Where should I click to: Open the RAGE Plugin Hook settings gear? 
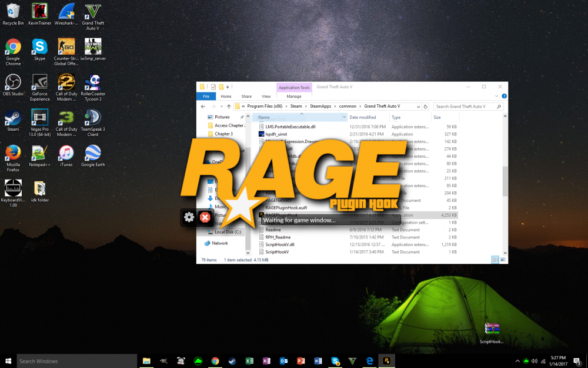[189, 217]
